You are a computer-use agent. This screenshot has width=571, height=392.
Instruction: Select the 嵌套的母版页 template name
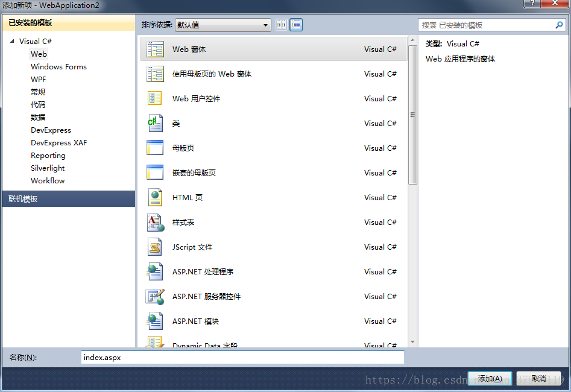194,172
